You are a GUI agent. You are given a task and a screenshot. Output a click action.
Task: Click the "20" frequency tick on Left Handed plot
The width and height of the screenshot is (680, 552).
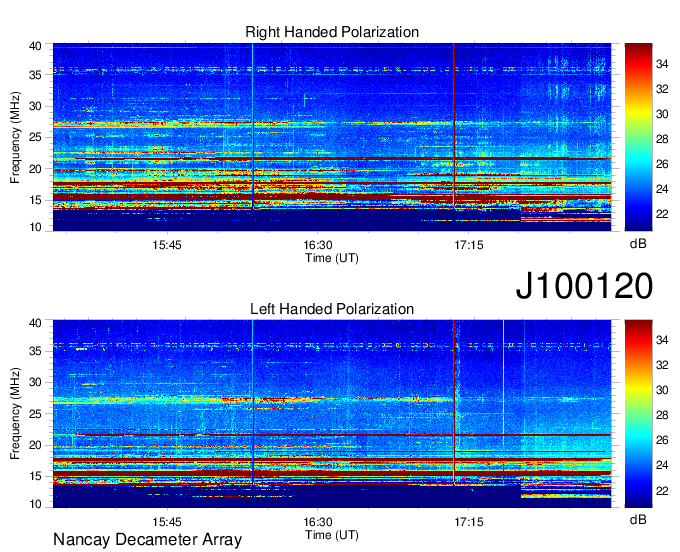pyautogui.click(x=35, y=445)
